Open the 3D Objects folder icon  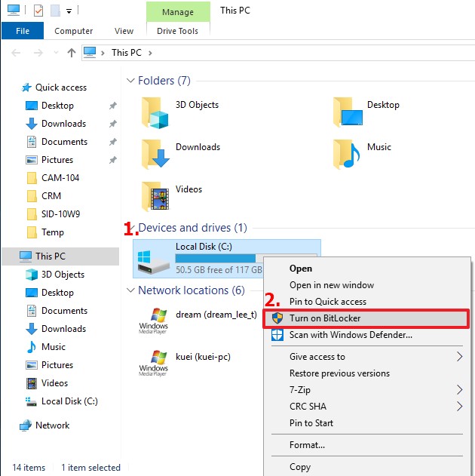click(x=155, y=112)
